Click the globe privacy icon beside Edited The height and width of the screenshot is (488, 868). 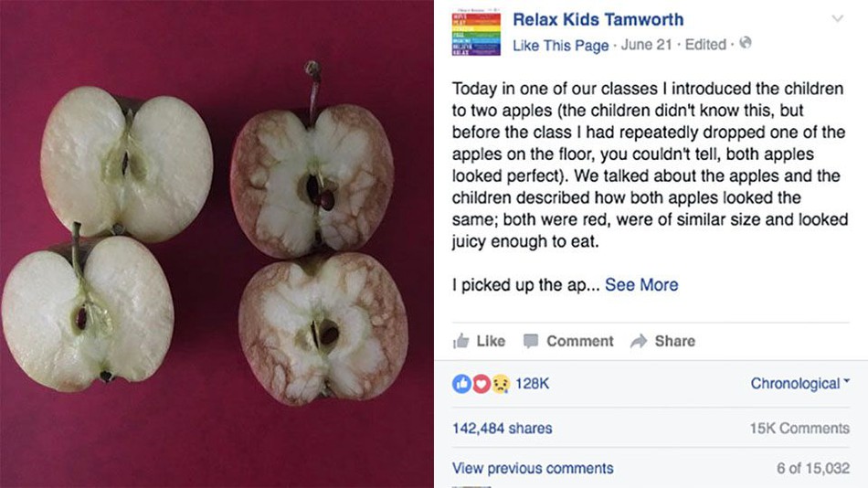pos(746,45)
